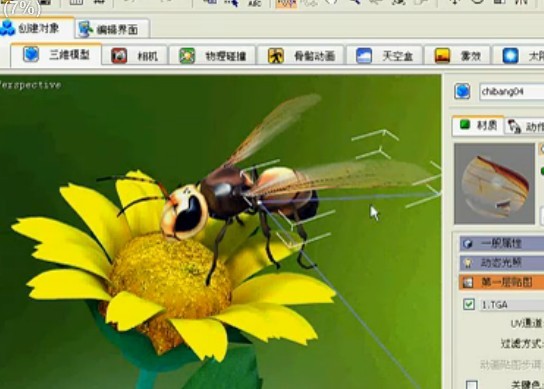
Task: Expand the 动态光照 dynamic lighting section
Action: [502, 263]
